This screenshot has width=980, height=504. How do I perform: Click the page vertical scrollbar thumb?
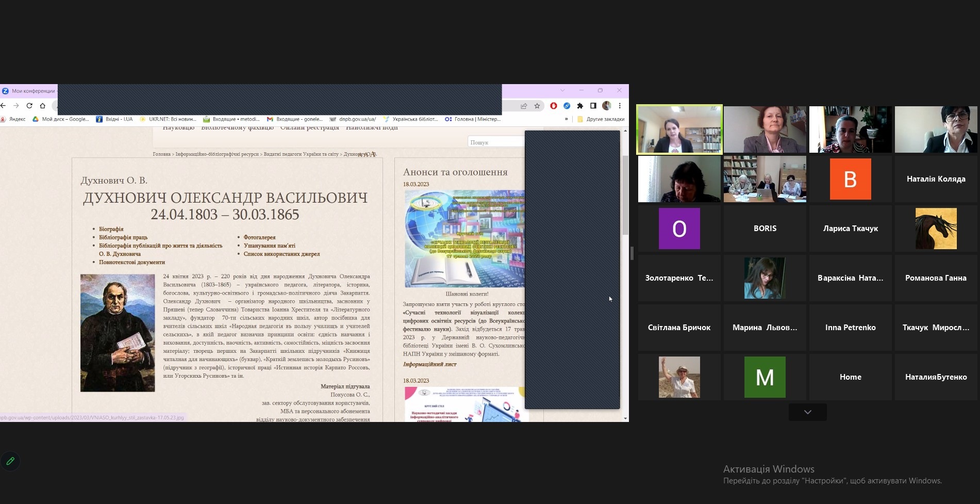tap(625, 195)
